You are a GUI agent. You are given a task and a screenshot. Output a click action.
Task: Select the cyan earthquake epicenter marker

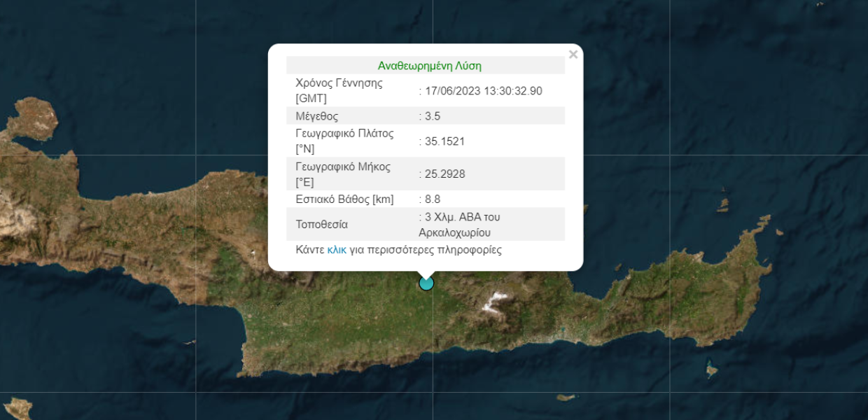pyautogui.click(x=426, y=283)
